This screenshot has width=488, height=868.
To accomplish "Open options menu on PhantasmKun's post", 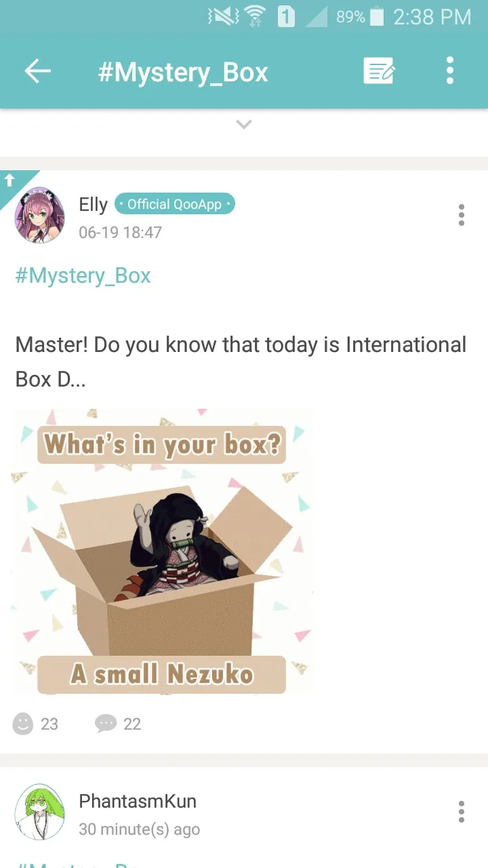I will (462, 812).
